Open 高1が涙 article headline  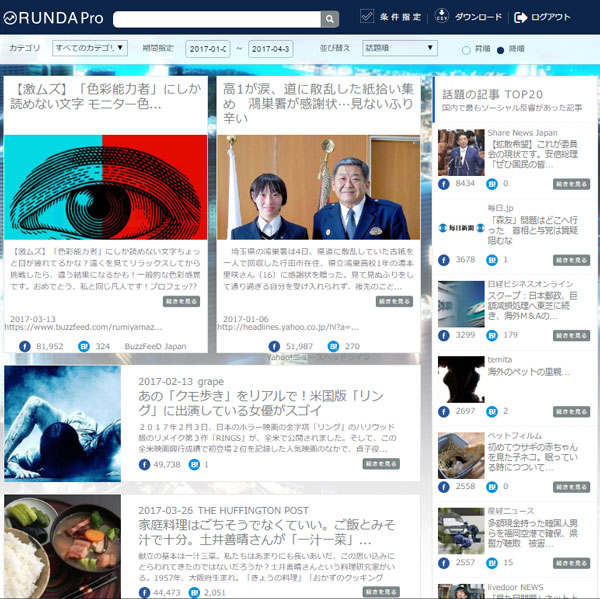click(x=318, y=103)
